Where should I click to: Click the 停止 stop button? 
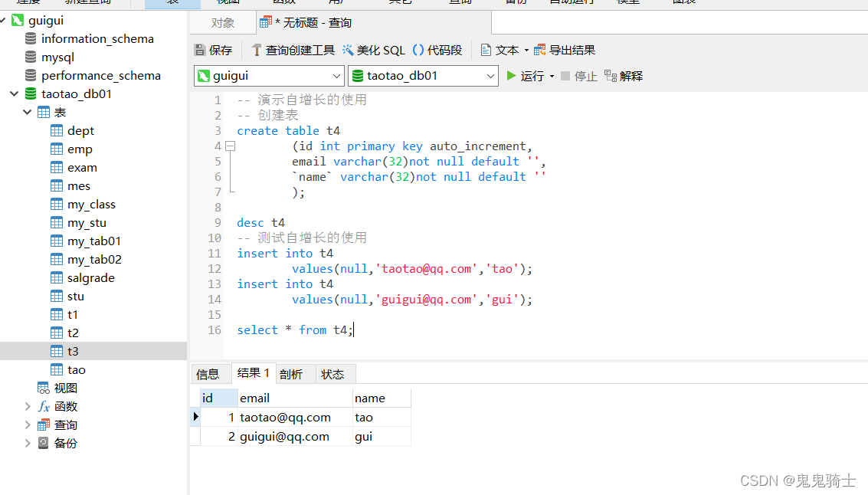pos(579,76)
